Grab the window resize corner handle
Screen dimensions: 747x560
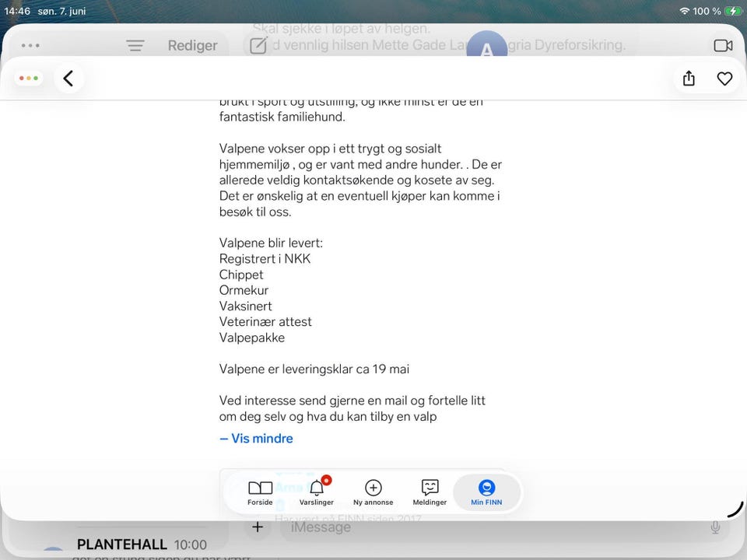click(x=735, y=509)
